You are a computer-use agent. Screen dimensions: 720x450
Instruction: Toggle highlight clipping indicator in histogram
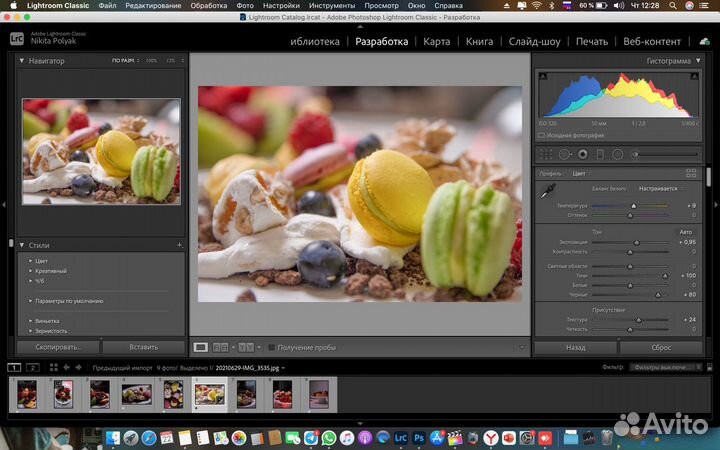(x=694, y=76)
